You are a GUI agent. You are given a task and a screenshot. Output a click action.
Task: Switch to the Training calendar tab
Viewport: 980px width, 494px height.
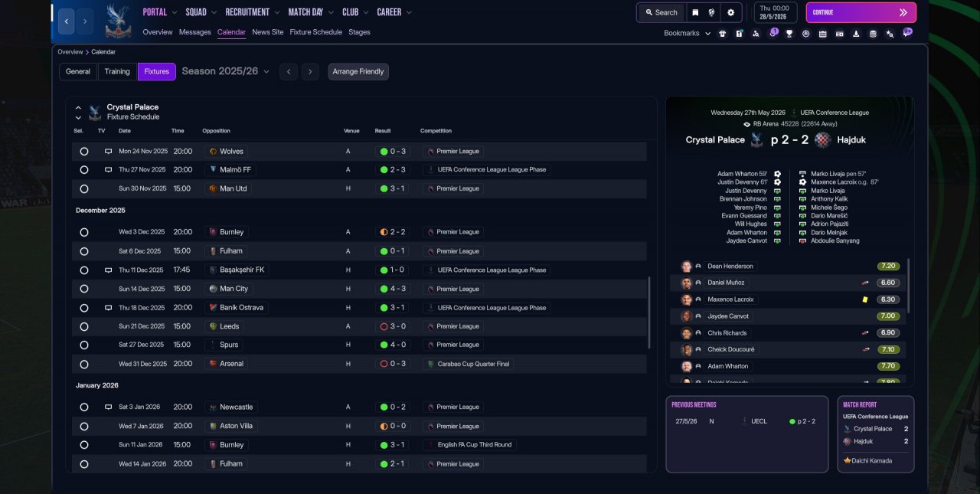coord(117,71)
